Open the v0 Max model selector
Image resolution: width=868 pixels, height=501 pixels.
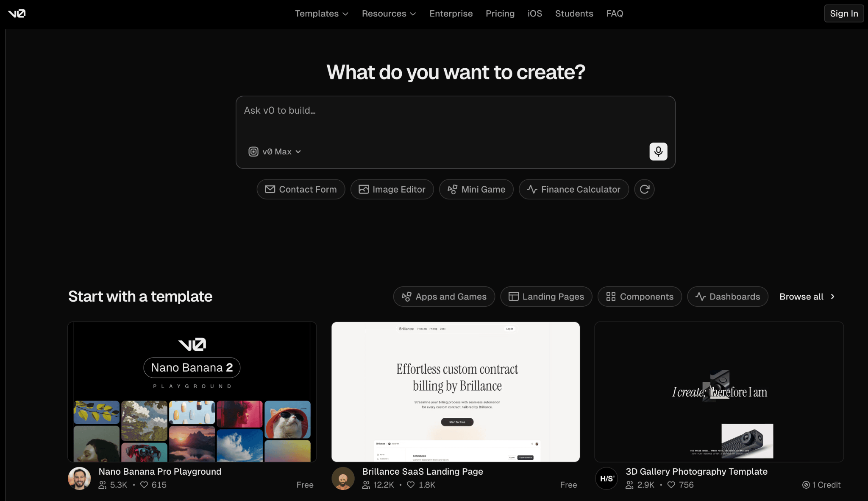275,151
